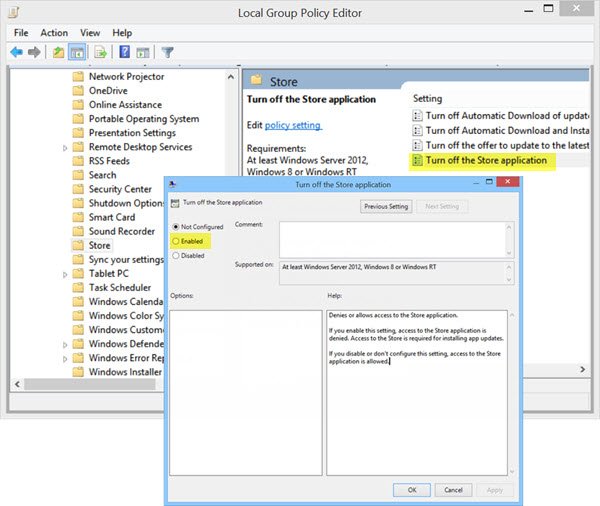Viewport: 600px width, 506px height.
Task: Click the OneDrive folder icon
Action: [x=78, y=91]
